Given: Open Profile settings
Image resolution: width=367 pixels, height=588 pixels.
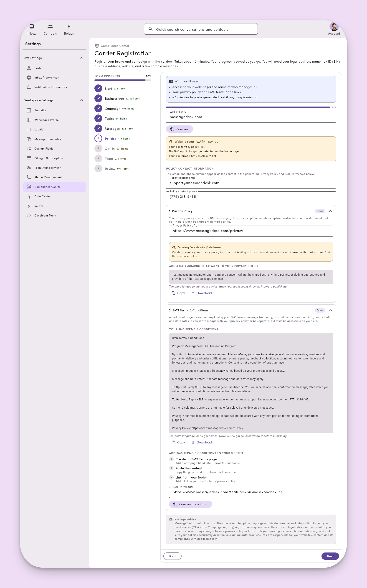Looking at the screenshot, I should pyautogui.click(x=54, y=68).
